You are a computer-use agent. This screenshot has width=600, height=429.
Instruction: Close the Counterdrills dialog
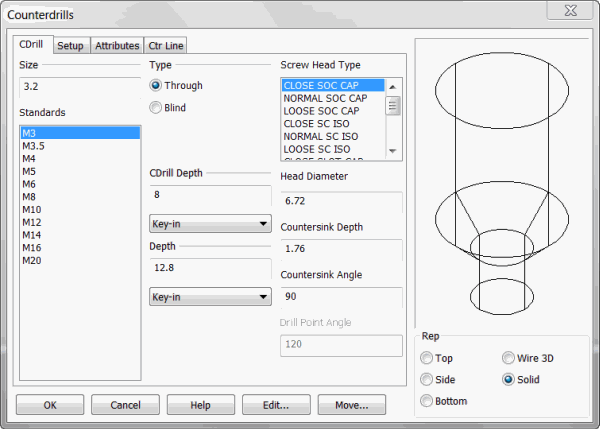pos(570,10)
